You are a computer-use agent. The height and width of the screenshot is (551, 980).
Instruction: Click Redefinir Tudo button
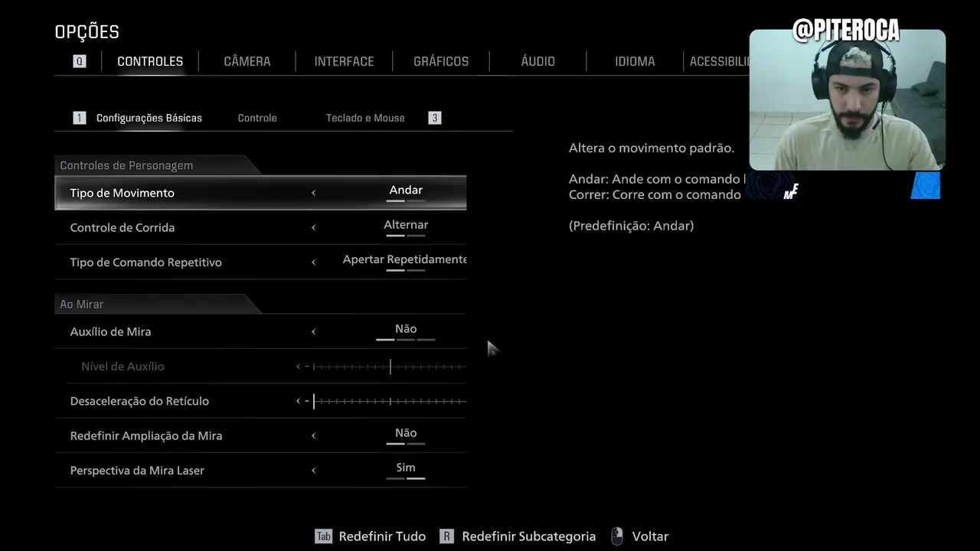tap(382, 536)
